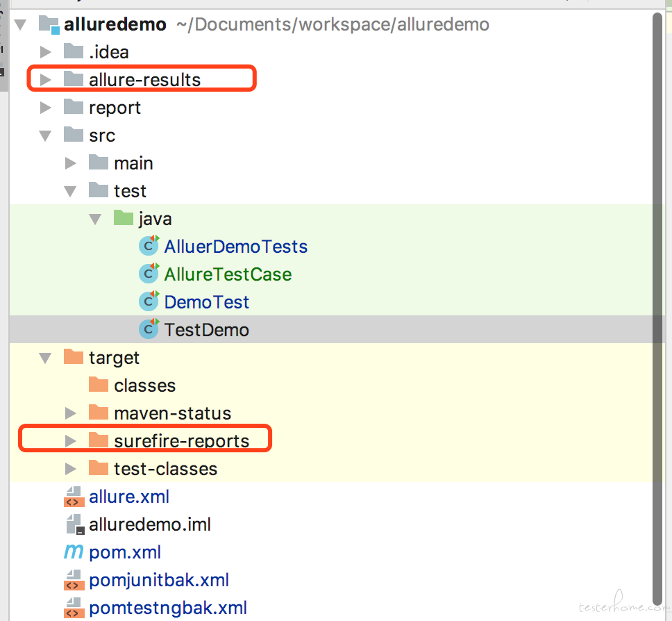This screenshot has width=672, height=621.
Task: Click the green java source folder icon
Action: tap(124, 217)
